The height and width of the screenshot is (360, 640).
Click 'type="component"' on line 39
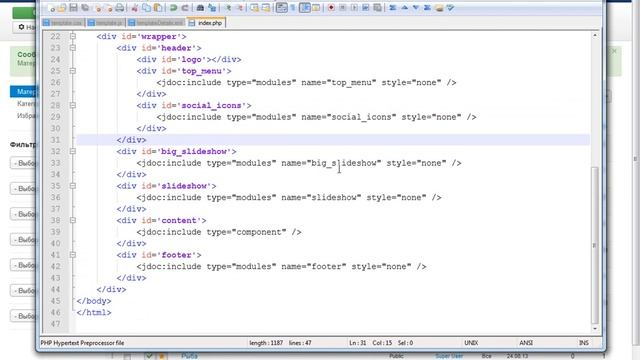247,232
